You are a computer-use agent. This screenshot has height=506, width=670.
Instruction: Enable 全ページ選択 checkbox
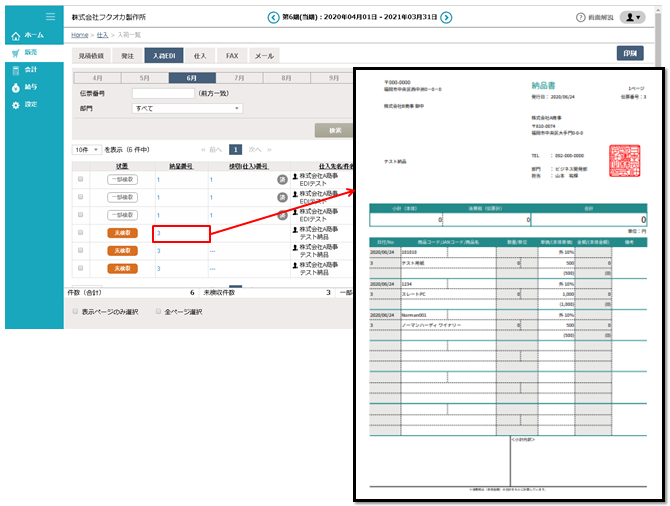point(156,311)
